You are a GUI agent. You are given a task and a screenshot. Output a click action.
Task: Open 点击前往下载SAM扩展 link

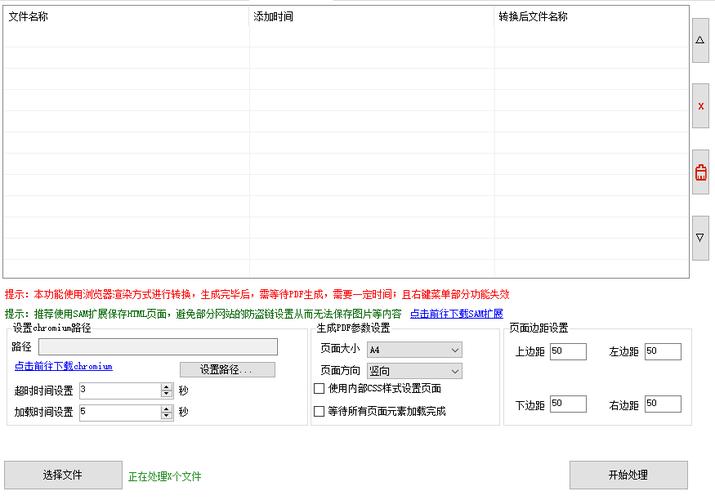tap(456, 314)
